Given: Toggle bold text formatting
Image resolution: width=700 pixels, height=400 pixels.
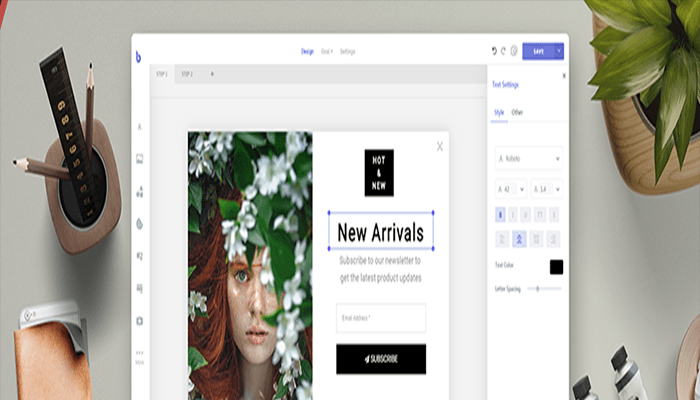Looking at the screenshot, I should [500, 213].
